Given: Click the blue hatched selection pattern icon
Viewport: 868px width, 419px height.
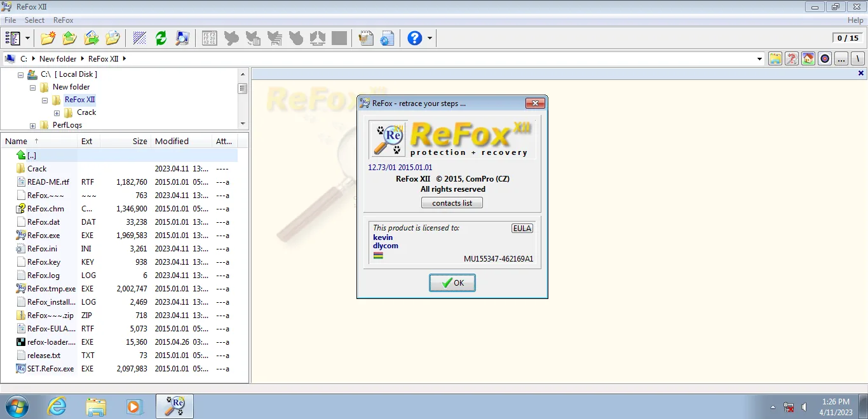Looking at the screenshot, I should 140,38.
